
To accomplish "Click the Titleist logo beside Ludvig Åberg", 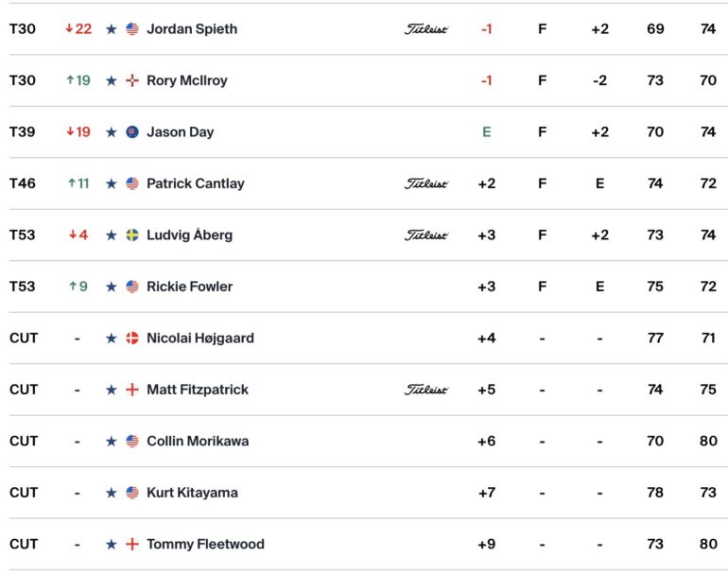I will tap(425, 235).
